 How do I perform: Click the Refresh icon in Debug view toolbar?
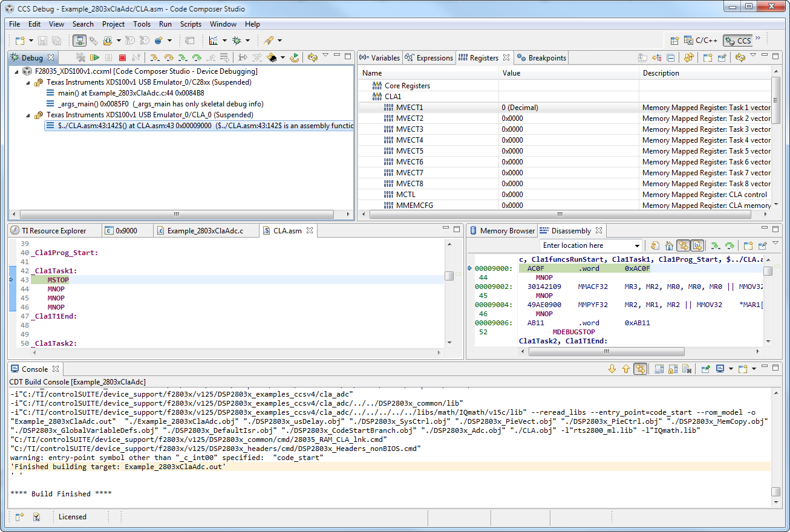click(312, 57)
